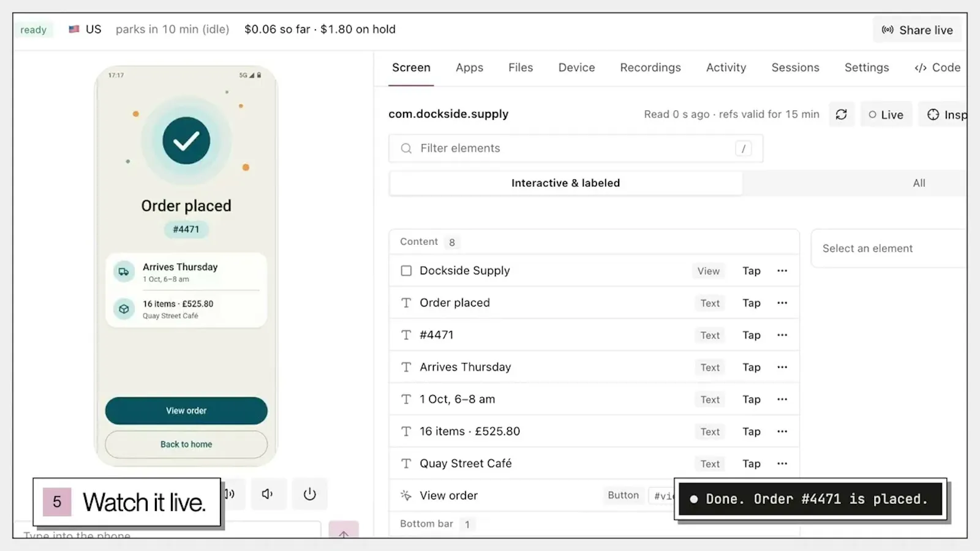Viewport: 980px width, 551px height.
Task: Open the more options for #4471 row
Action: 782,335
